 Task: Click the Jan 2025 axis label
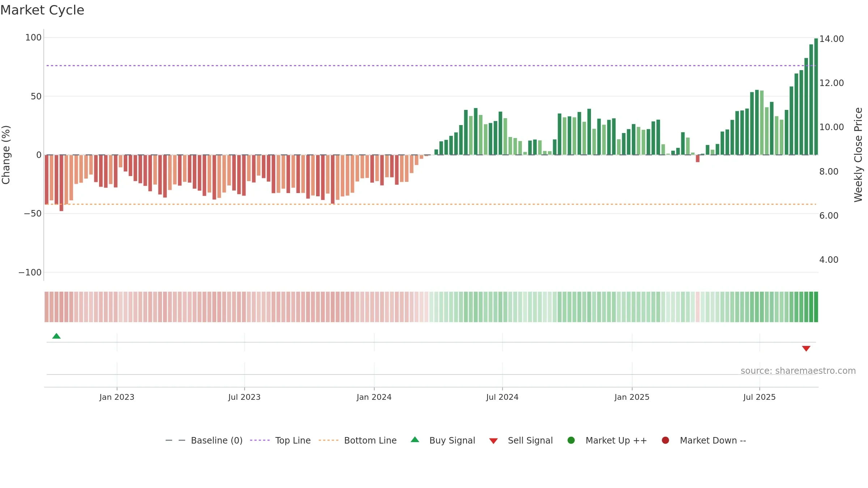tap(632, 397)
